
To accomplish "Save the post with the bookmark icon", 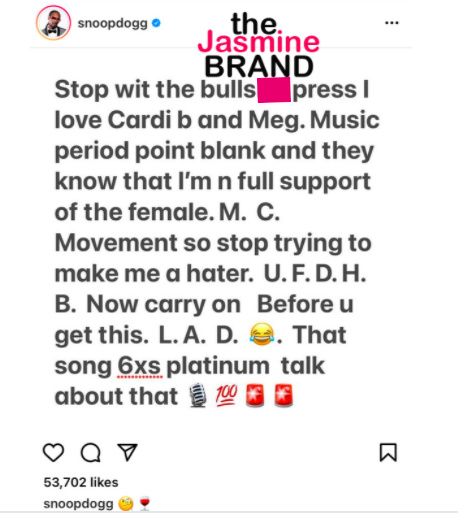I will pos(388,452).
